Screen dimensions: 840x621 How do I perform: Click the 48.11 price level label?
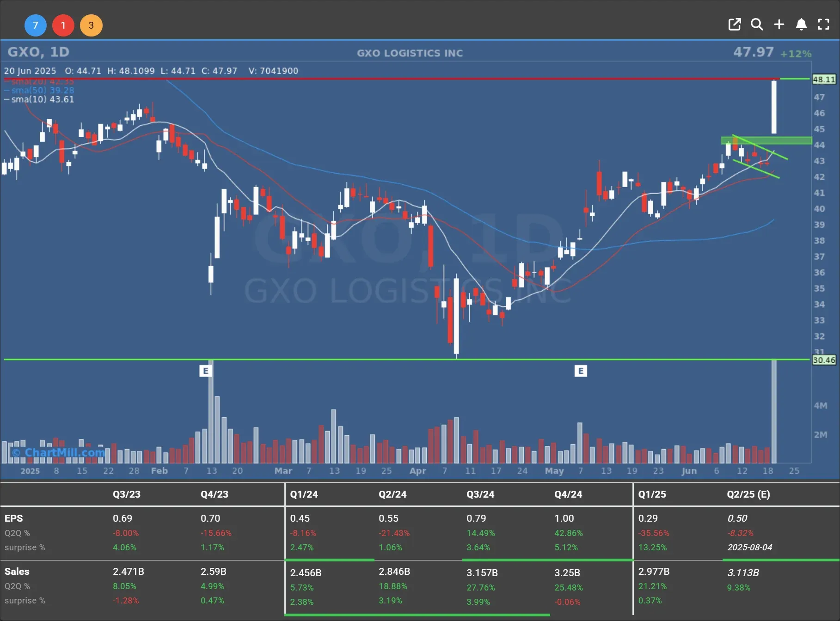pyautogui.click(x=824, y=79)
